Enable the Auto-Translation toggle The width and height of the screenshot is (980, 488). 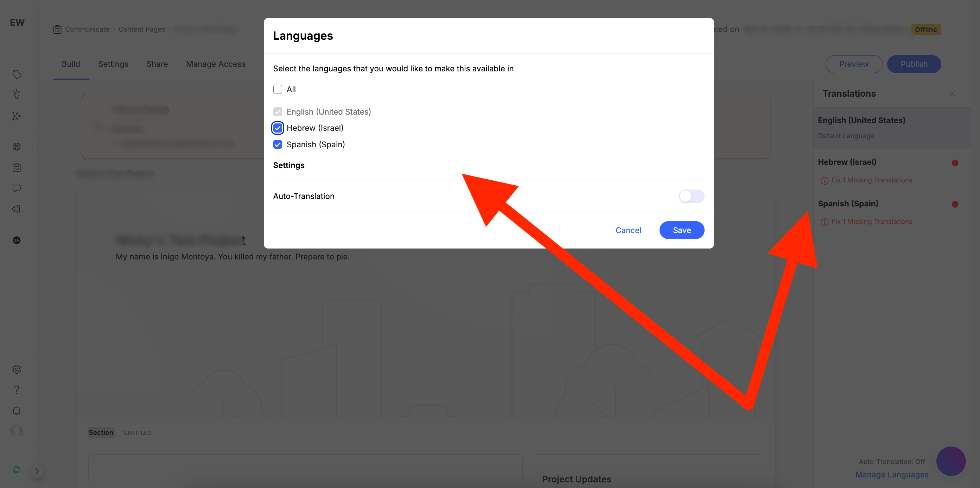pos(692,196)
